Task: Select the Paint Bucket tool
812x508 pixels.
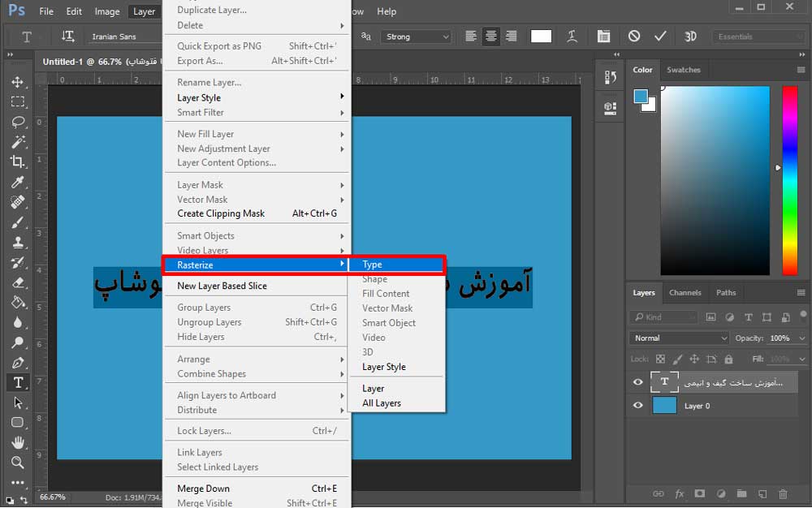Action: coord(18,303)
